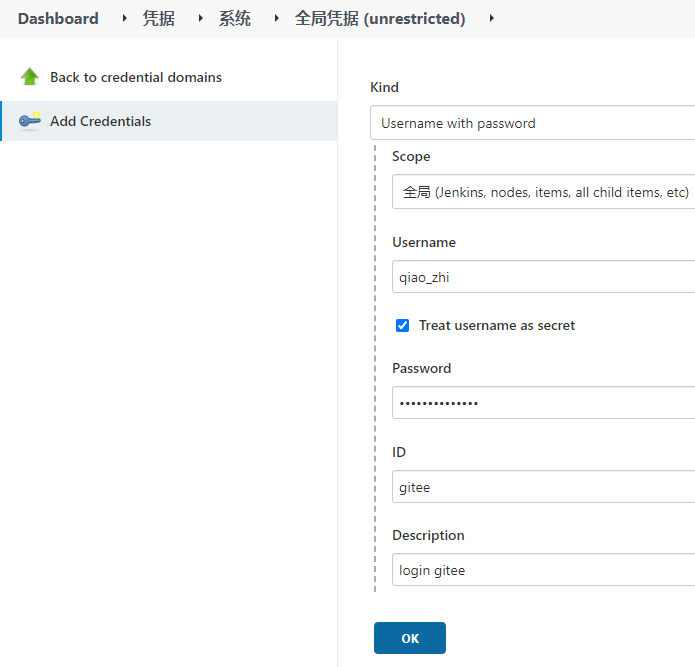Viewport: 695px width, 667px height.
Task: Expand the arrow after 系统 breadcrumb
Action: 276,18
